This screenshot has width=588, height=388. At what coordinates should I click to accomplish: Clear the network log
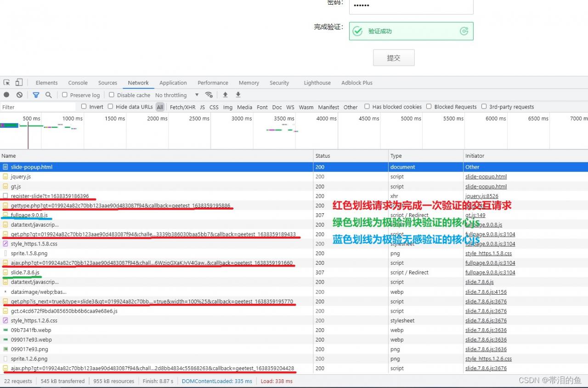(19, 95)
